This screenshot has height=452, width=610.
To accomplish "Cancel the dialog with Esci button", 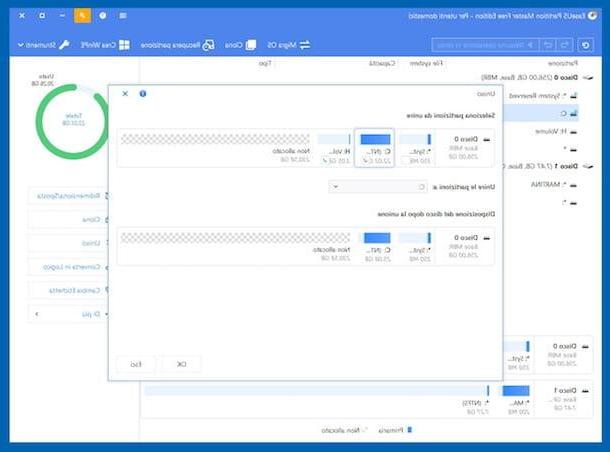I will click(136, 364).
